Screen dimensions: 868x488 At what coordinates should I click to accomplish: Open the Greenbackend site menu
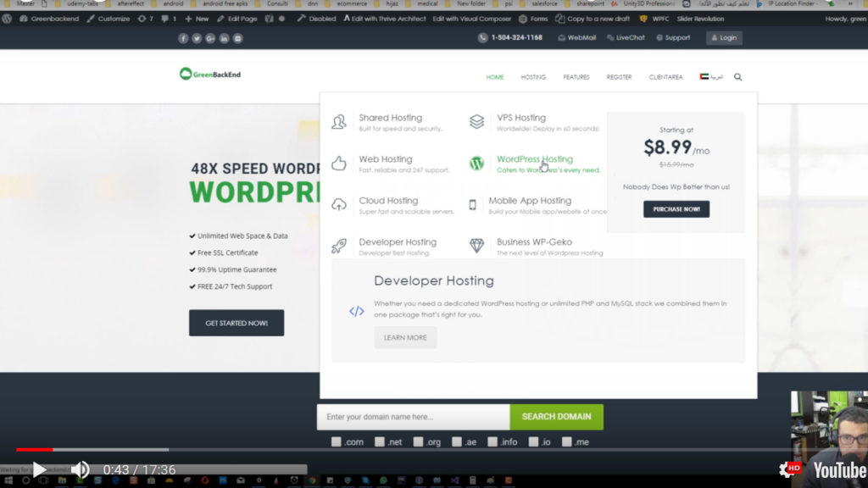(49, 19)
